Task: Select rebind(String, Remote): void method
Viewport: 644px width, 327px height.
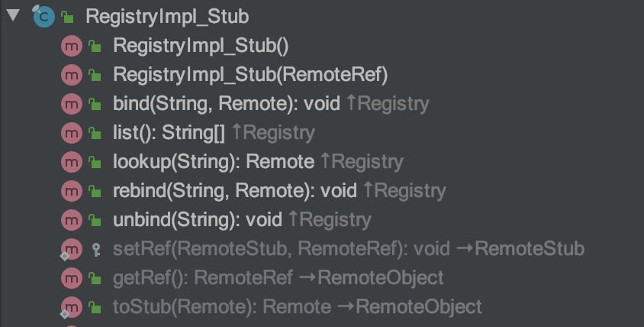Action: pyautogui.click(x=235, y=191)
